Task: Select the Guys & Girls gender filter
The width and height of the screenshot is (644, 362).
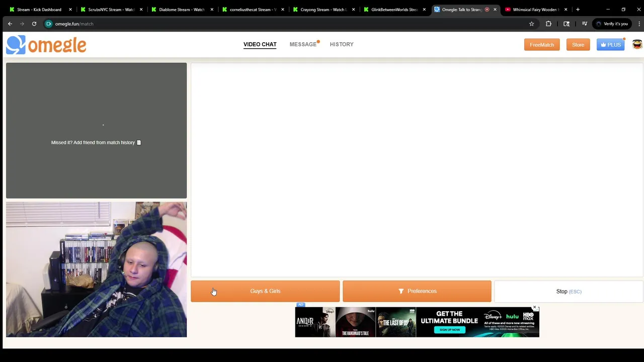Action: point(265,291)
